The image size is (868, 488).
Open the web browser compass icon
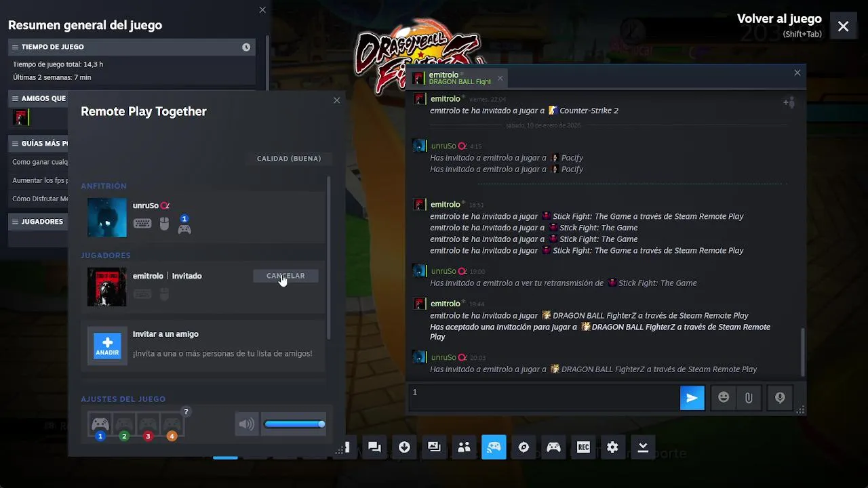(524, 447)
